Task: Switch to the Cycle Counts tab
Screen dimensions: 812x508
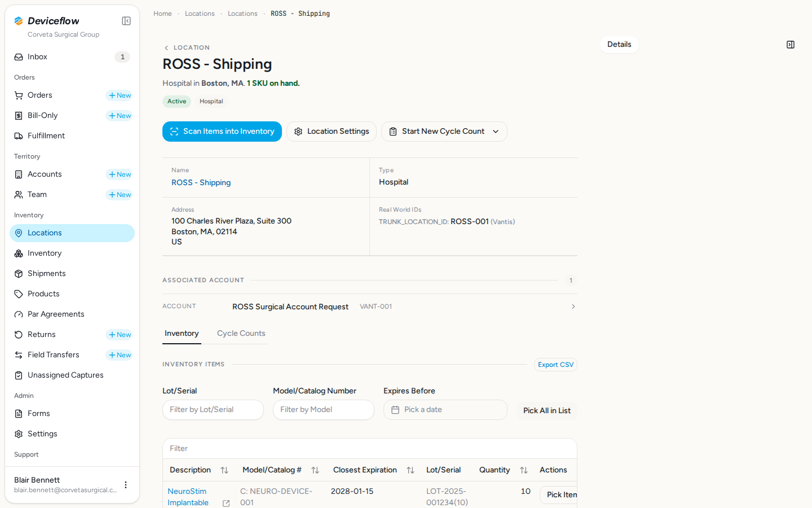Action: pos(241,334)
